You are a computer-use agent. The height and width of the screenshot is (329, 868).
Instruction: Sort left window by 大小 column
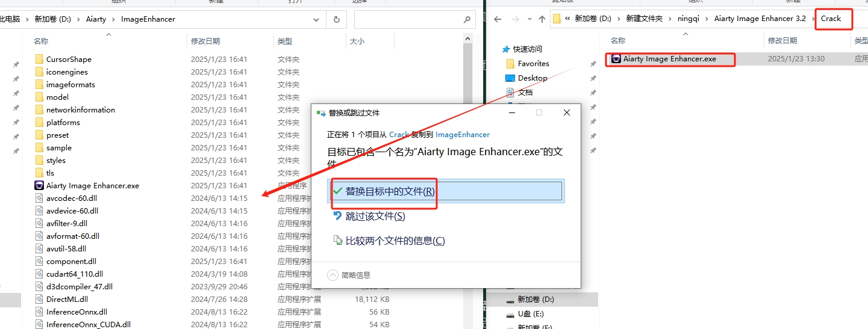(357, 42)
